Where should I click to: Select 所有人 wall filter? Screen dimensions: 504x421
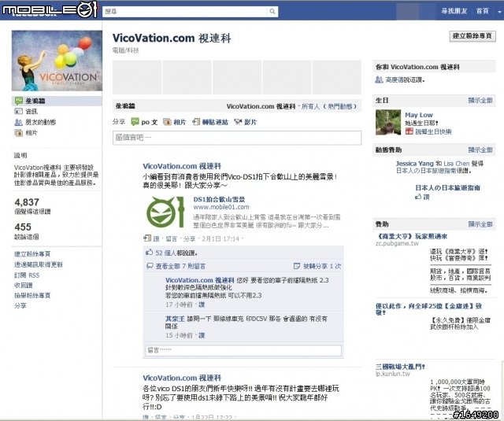(x=310, y=106)
